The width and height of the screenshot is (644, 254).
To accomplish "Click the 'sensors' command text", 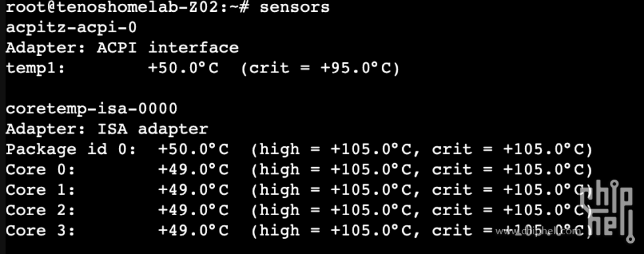I will coord(294,7).
